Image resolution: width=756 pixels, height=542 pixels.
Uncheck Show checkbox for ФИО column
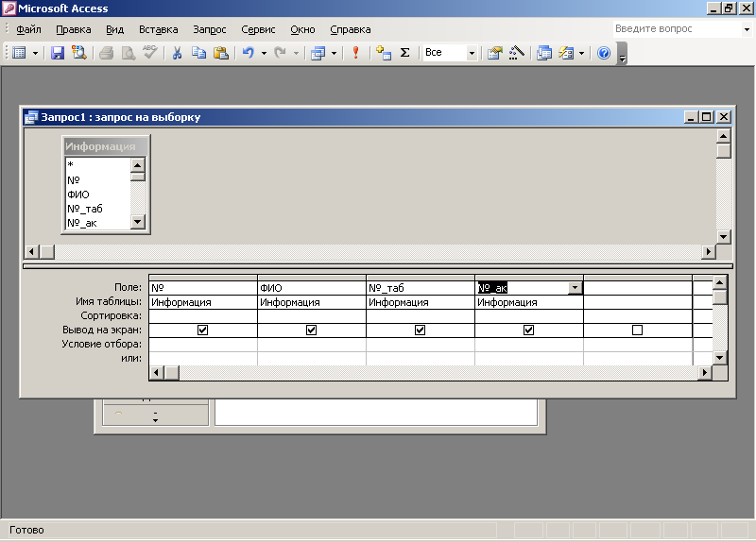[x=312, y=330]
